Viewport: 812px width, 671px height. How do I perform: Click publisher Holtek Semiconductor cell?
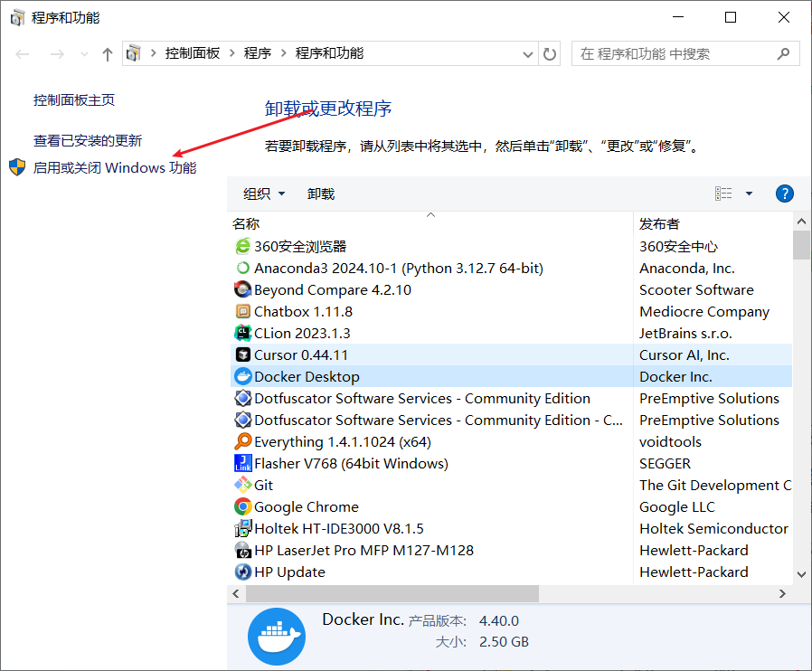[713, 529]
